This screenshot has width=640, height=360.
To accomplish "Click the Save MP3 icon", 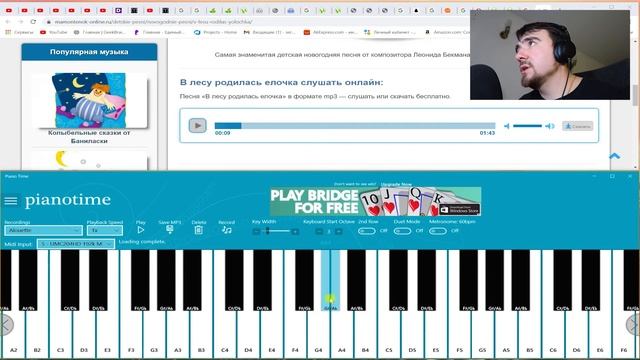I will click(170, 230).
